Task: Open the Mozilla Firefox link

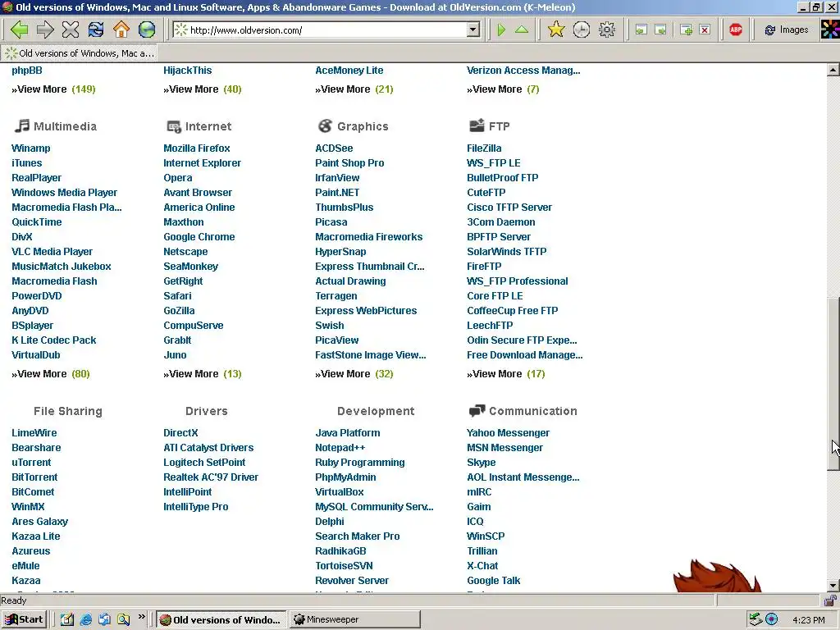Action: pos(197,148)
